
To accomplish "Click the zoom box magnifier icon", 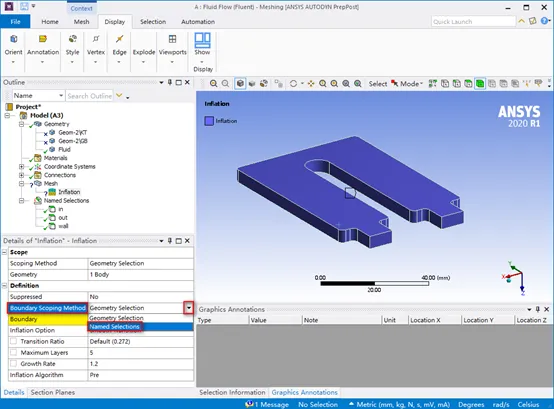I will [334, 84].
